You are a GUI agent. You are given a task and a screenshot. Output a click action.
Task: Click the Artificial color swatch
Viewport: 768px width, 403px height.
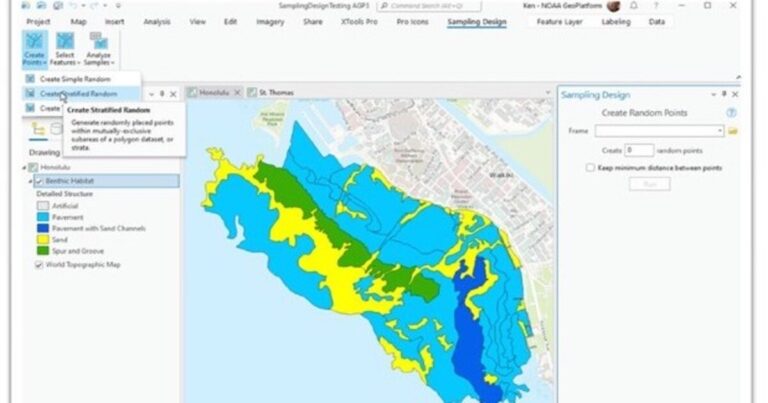(43, 206)
